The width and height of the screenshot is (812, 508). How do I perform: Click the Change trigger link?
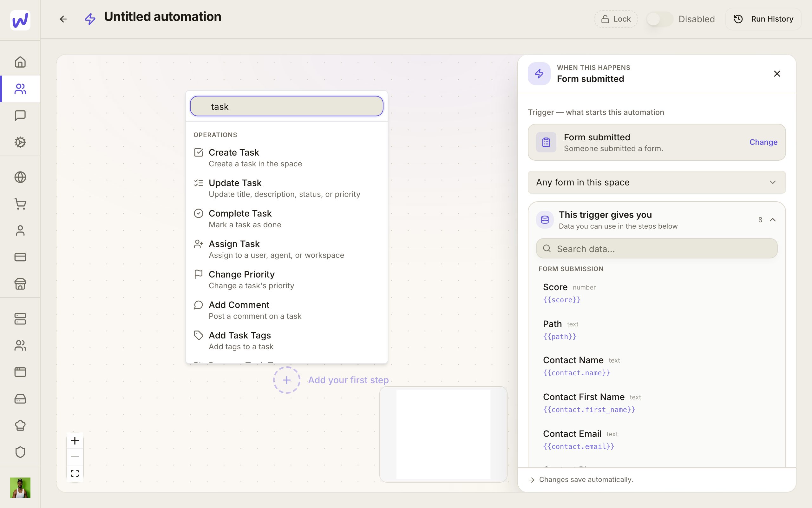(x=763, y=142)
